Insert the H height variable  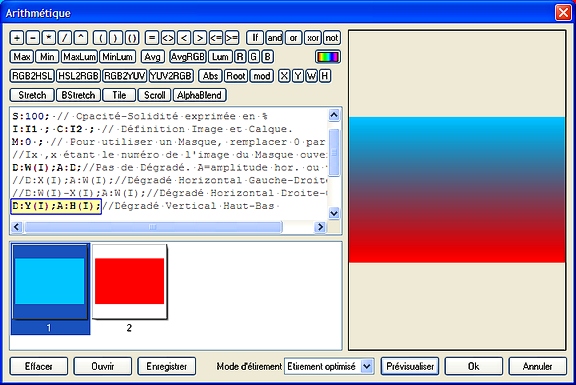324,76
